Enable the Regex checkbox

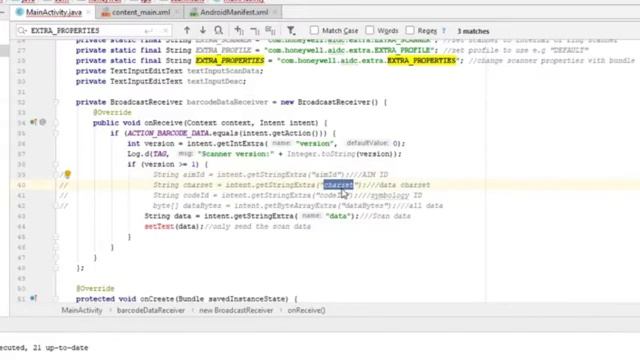[x=410, y=30]
